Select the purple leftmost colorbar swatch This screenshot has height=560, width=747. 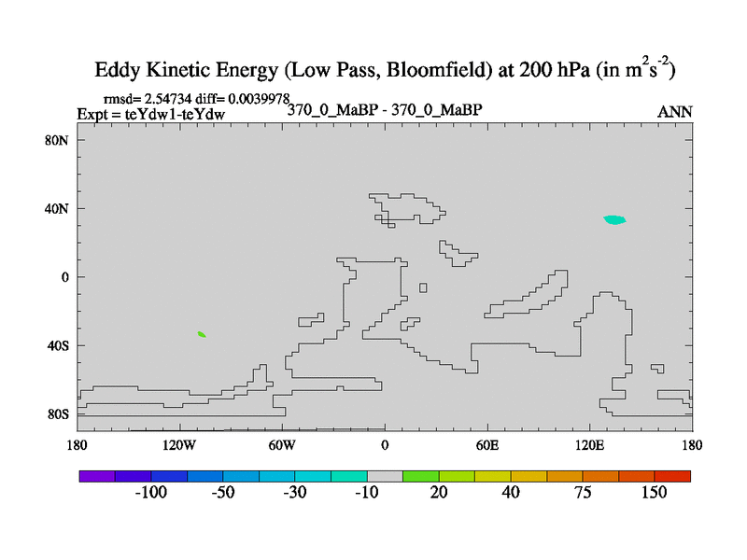[97, 476]
